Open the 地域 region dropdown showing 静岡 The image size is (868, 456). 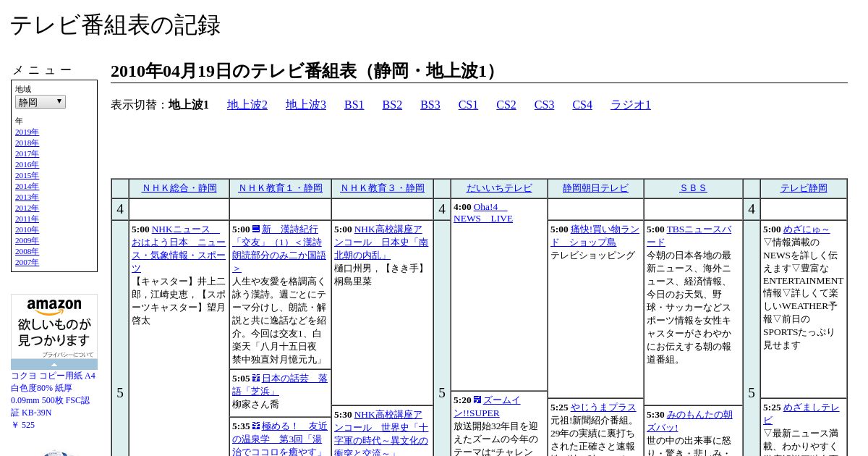(41, 102)
